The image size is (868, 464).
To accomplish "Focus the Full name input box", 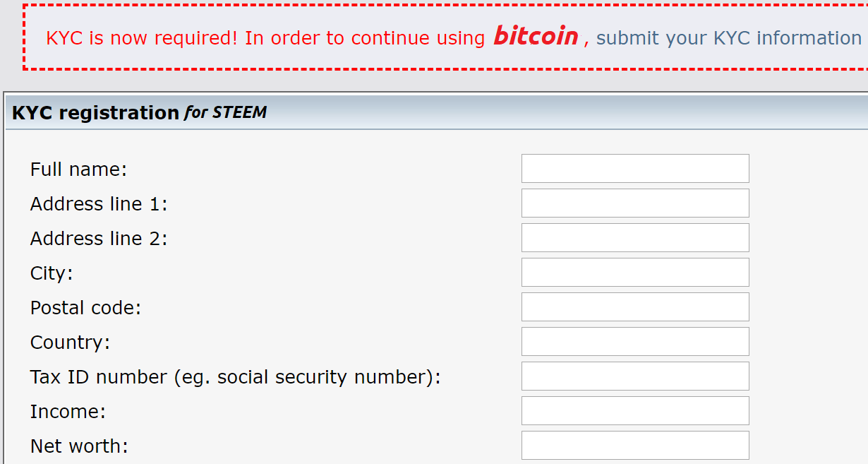I will click(635, 169).
